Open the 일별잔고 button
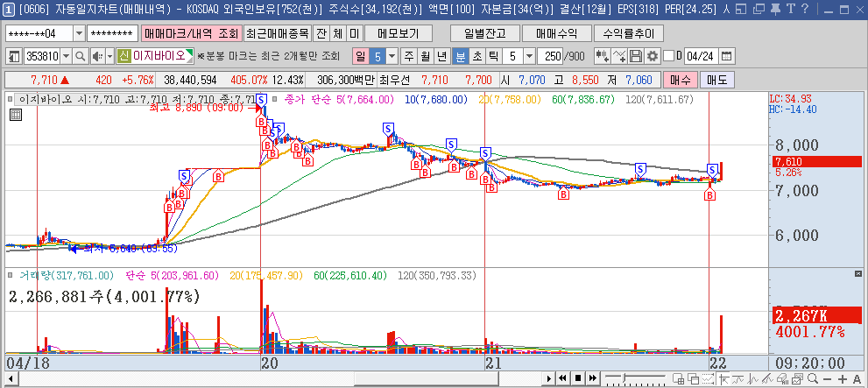Image resolution: width=868 pixels, height=388 pixels. pos(485,33)
